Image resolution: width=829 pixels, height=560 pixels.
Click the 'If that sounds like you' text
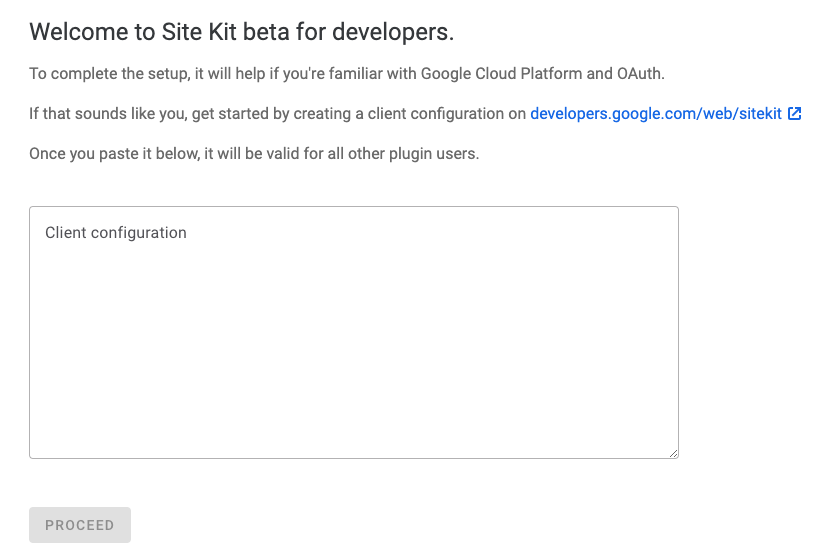coord(278,114)
